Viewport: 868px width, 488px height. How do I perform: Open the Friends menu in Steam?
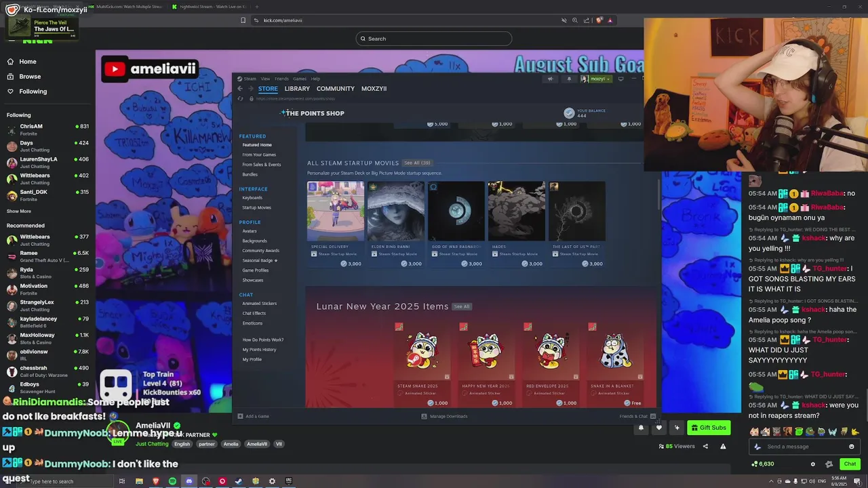(281, 79)
